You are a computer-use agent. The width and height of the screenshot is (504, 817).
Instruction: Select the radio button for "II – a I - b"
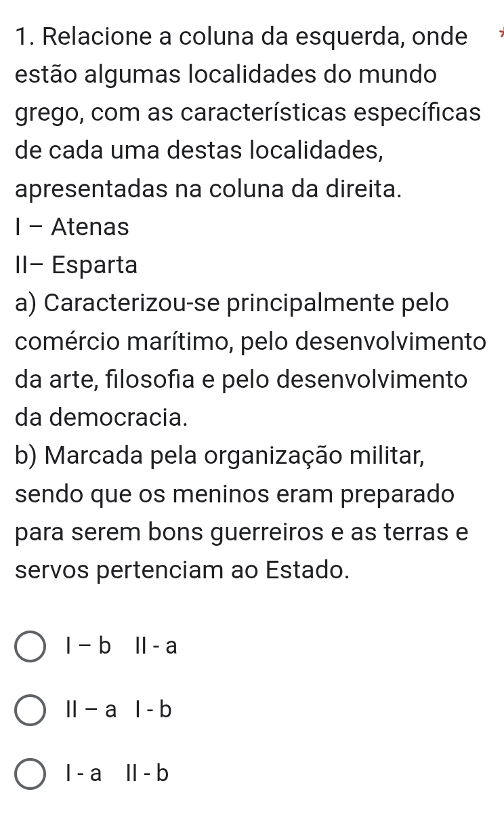31,710
